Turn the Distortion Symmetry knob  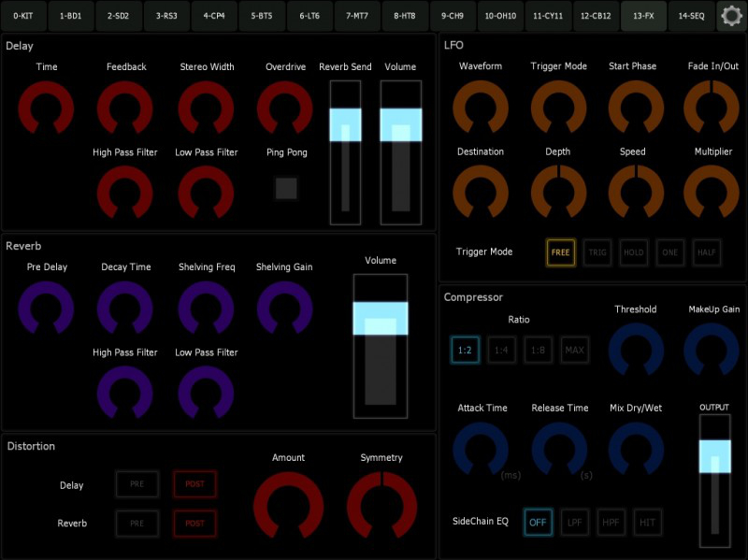tap(381, 505)
